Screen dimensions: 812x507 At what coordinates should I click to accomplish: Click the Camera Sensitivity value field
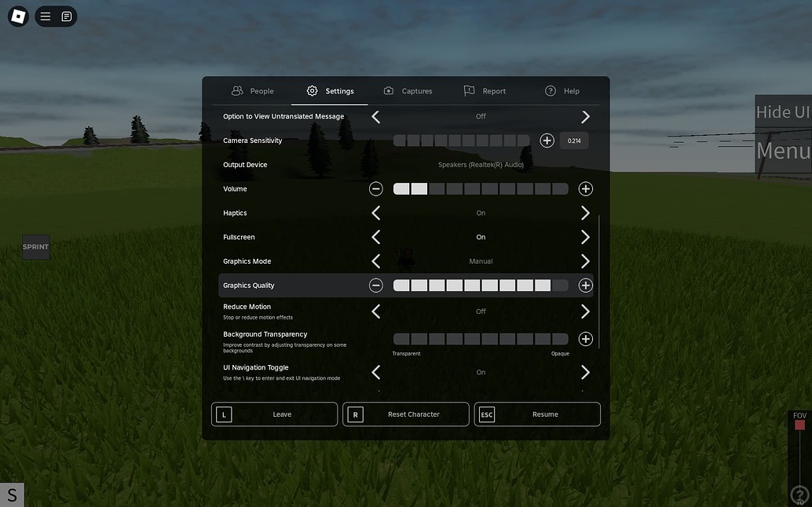[574, 140]
